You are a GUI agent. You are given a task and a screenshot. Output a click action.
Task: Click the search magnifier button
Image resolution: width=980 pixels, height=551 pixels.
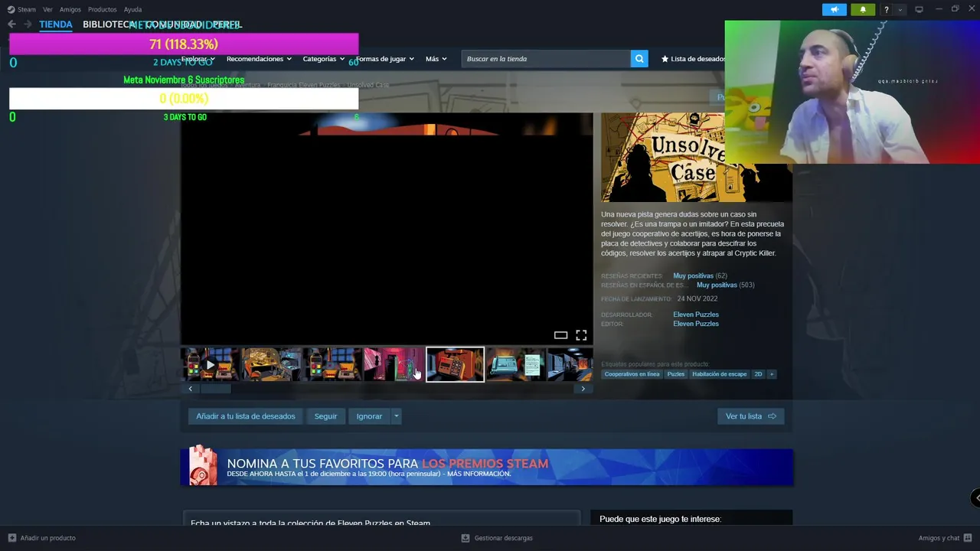(639, 59)
